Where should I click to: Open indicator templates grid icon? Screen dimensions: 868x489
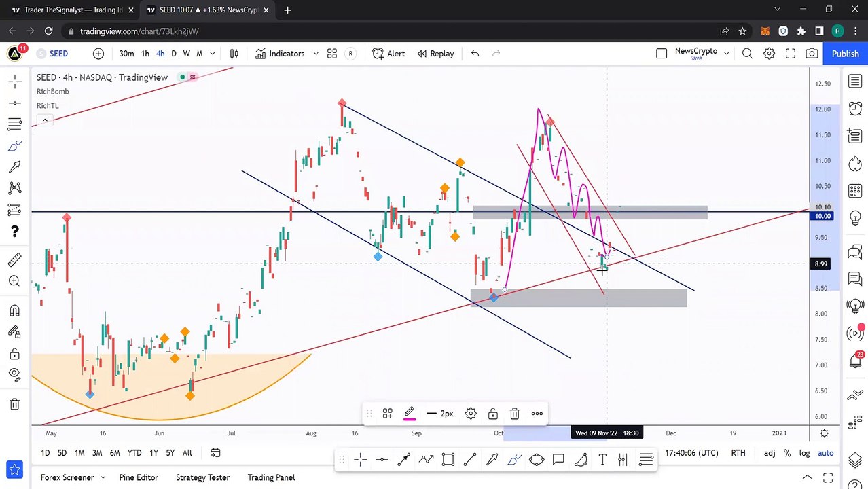(332, 54)
